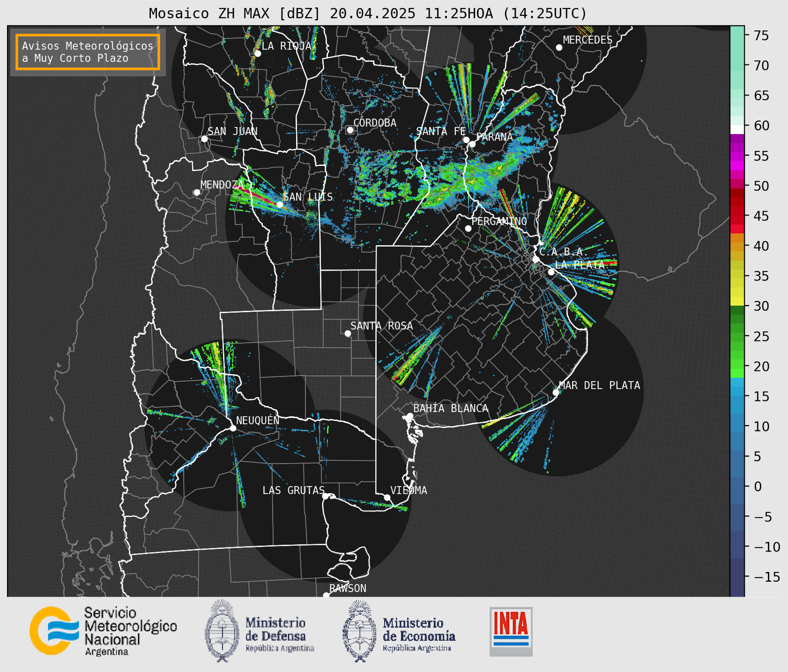The image size is (788, 672).
Task: Select the MENDOZA city marker
Action: click(197, 193)
